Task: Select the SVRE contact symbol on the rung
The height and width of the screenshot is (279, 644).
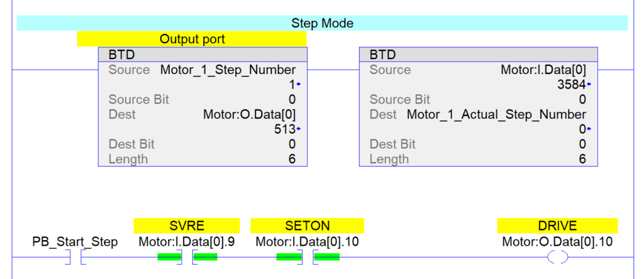Action: (187, 257)
